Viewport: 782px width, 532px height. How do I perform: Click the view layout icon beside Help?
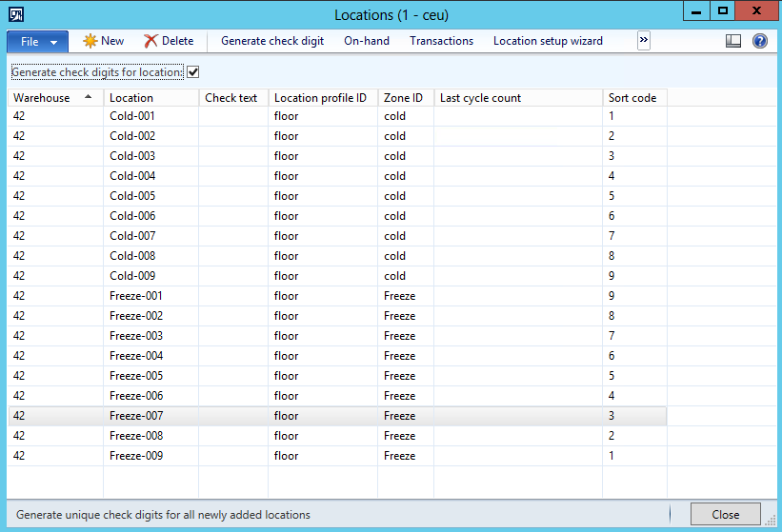(733, 41)
